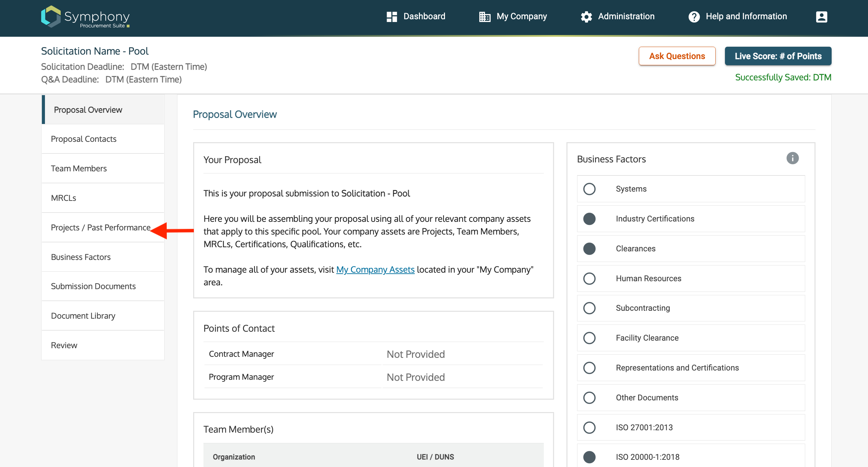Open the user profile account icon
This screenshot has height=467, width=868.
point(821,17)
